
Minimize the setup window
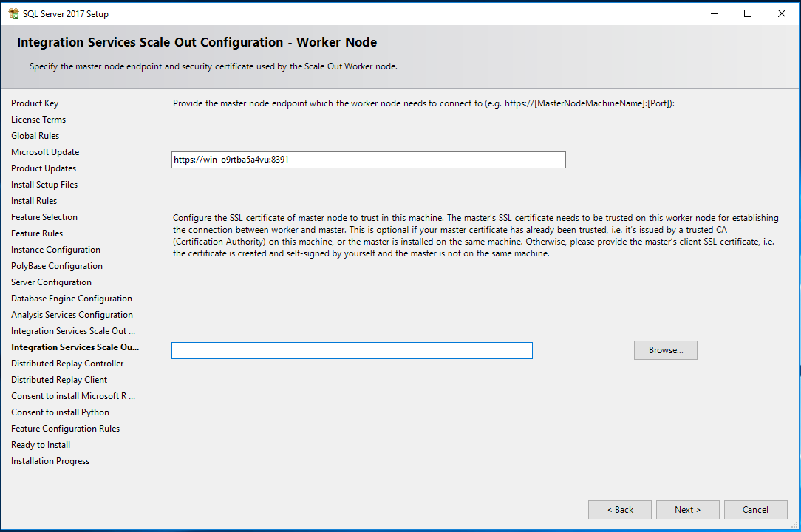pos(713,13)
